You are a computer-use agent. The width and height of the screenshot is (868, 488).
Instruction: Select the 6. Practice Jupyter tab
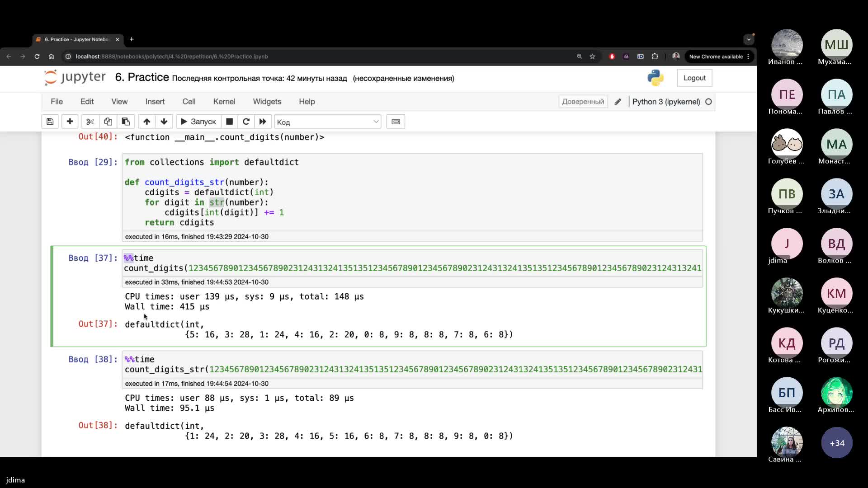point(76,40)
